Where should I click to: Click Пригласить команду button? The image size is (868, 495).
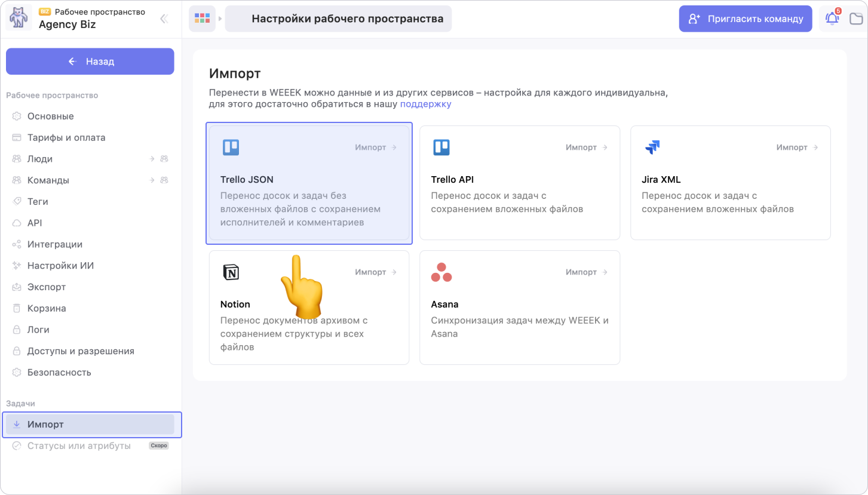pyautogui.click(x=745, y=19)
